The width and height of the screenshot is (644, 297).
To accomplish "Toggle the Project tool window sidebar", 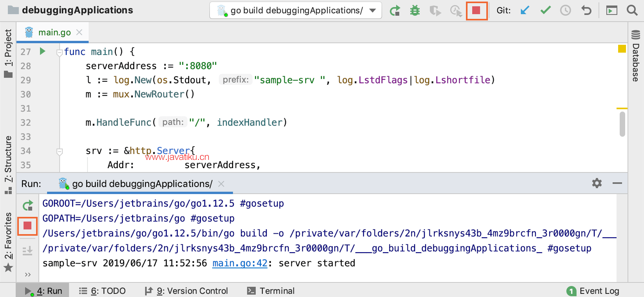I will (8, 53).
